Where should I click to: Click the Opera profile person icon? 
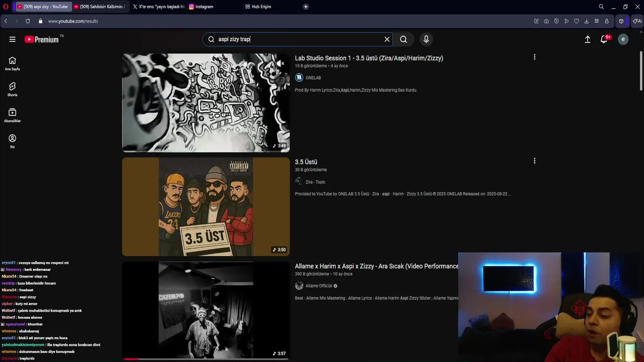(x=607, y=21)
